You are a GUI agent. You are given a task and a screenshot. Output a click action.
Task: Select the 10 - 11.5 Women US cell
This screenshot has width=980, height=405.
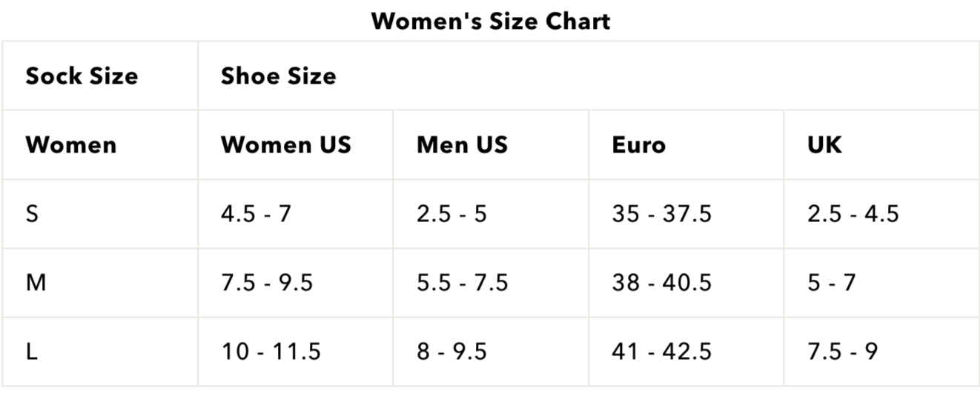(271, 352)
